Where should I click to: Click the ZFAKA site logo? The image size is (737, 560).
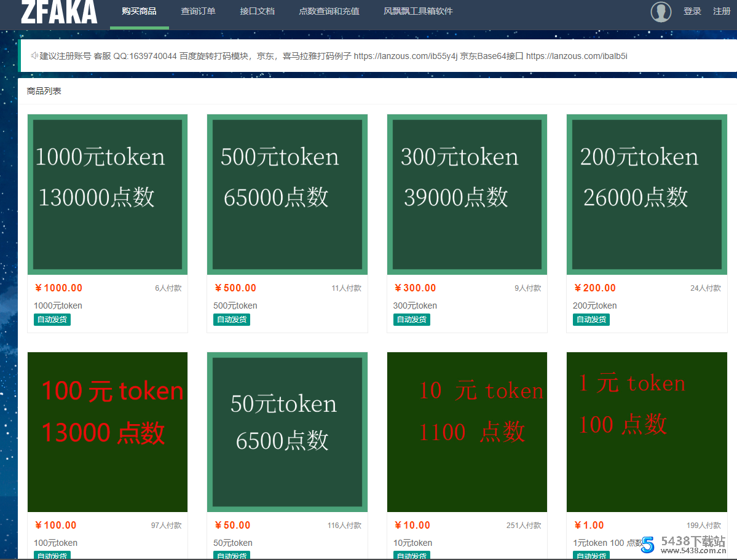pyautogui.click(x=58, y=12)
